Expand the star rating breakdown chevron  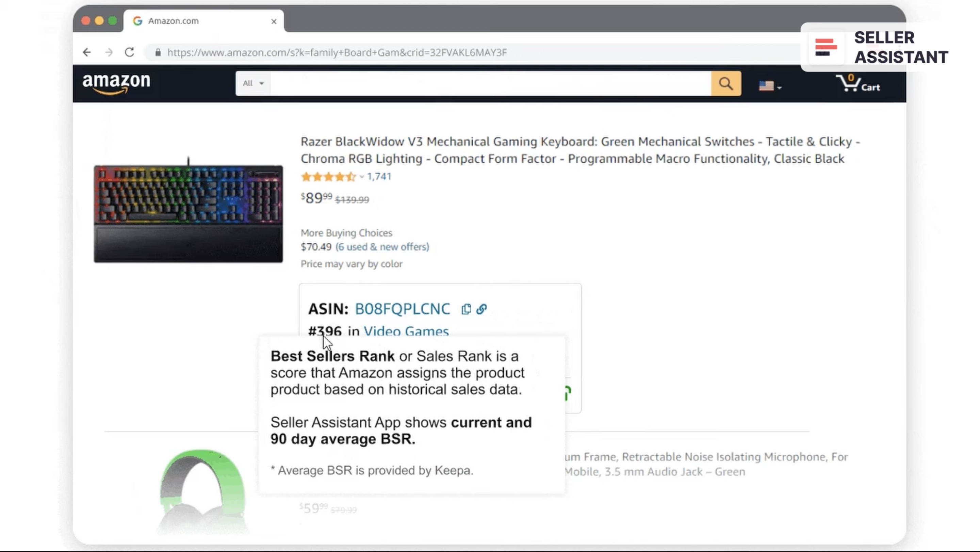point(362,177)
